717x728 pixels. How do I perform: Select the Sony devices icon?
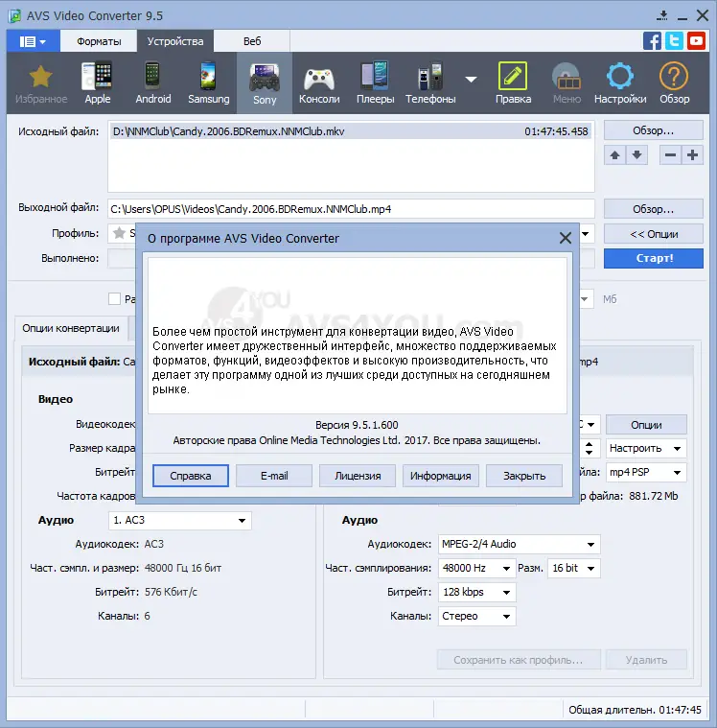[x=265, y=83]
